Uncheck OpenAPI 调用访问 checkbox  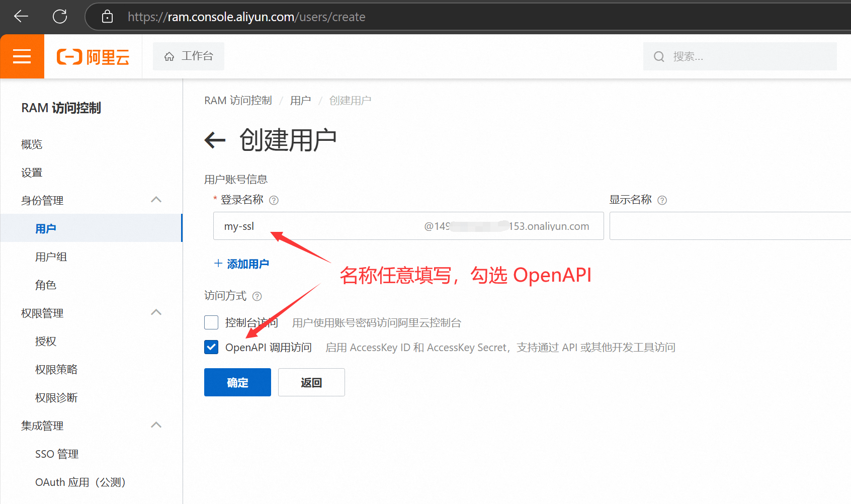[211, 347]
